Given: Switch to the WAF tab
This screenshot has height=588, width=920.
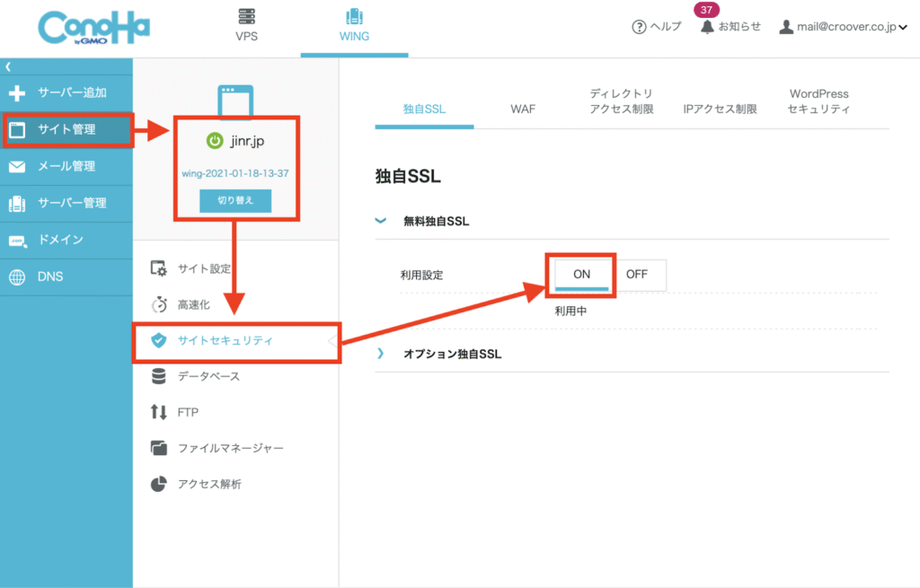Looking at the screenshot, I should point(523,110).
